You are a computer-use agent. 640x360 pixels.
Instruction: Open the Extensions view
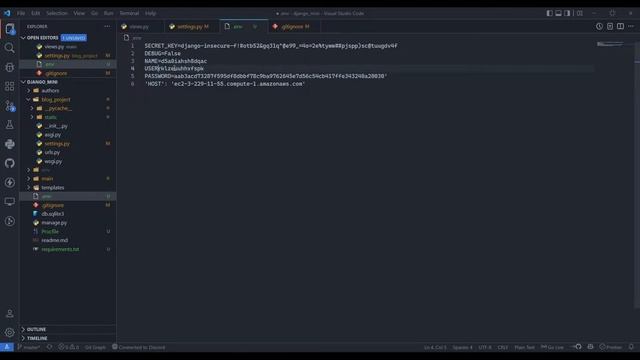[x=10, y=87]
